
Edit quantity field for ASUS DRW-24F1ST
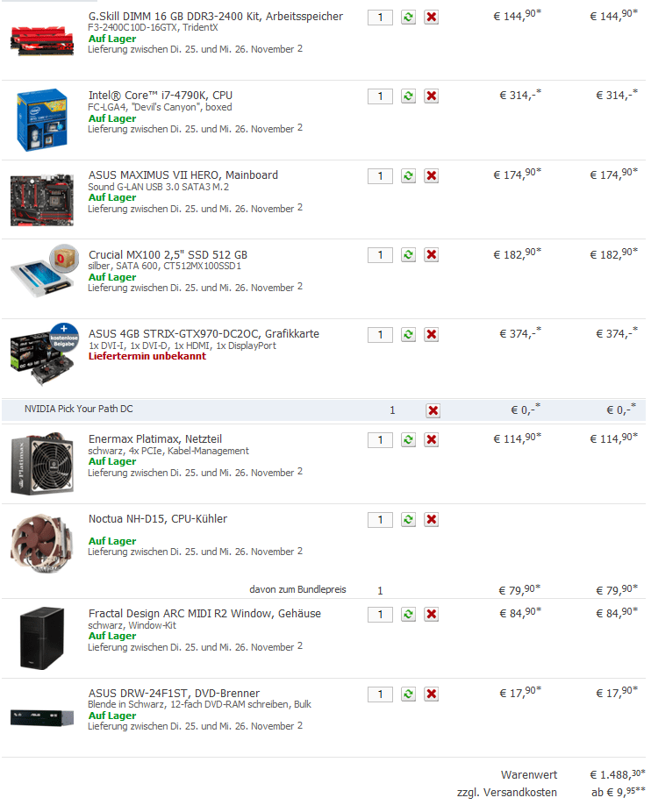[381, 694]
